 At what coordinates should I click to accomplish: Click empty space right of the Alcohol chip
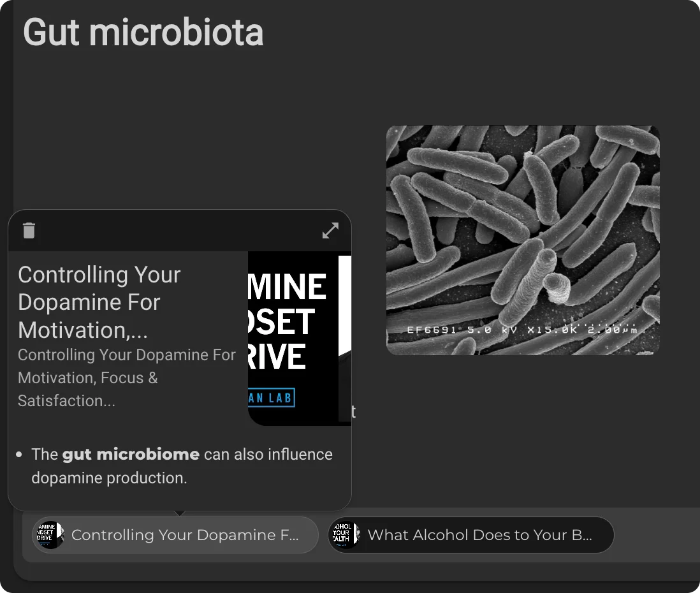click(x=657, y=535)
